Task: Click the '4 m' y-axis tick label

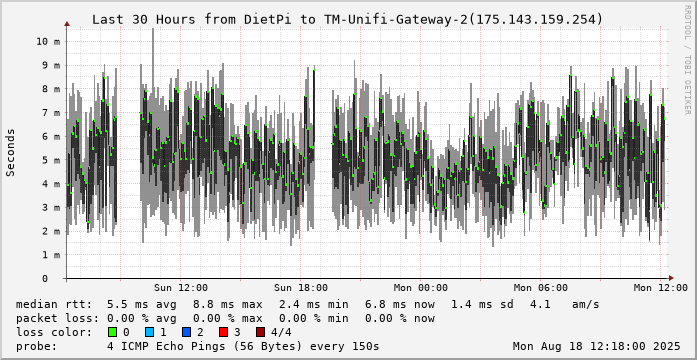Action: pos(51,184)
